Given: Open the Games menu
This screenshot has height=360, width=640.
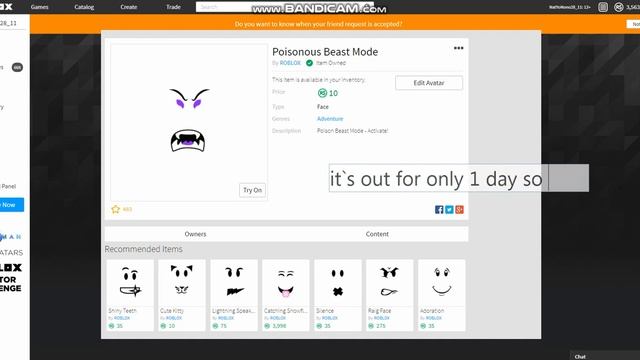Looking at the screenshot, I should pyautogui.click(x=40, y=7).
